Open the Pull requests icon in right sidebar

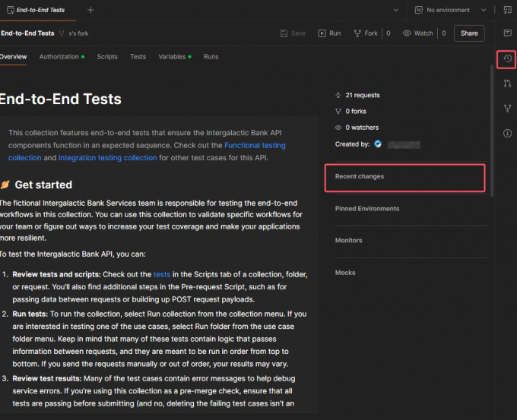coord(507,84)
